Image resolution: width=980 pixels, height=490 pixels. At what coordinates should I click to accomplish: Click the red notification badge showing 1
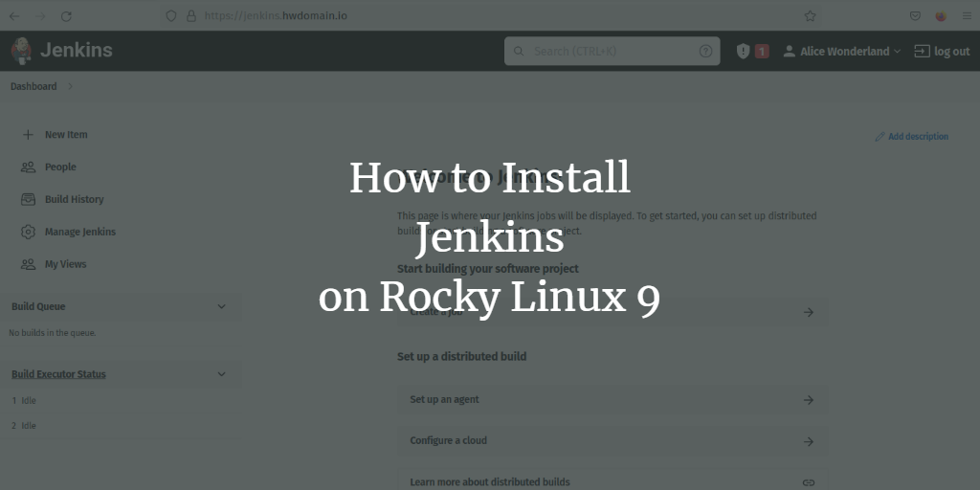[762, 52]
